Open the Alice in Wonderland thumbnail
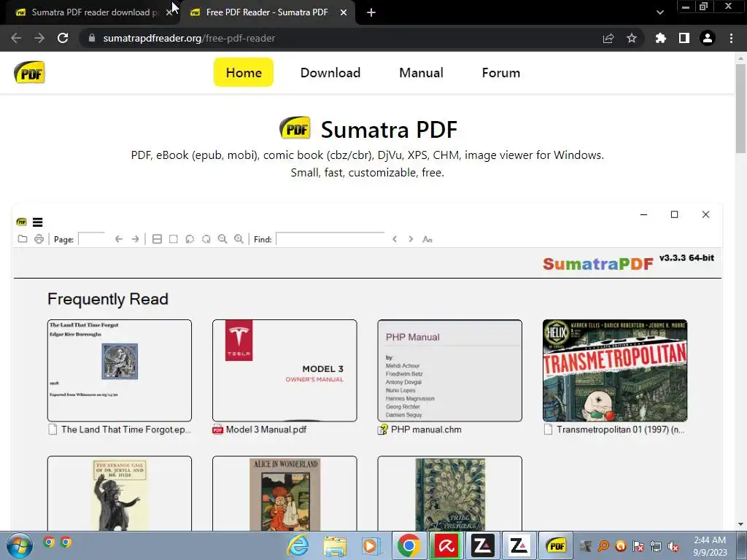 tap(285, 494)
